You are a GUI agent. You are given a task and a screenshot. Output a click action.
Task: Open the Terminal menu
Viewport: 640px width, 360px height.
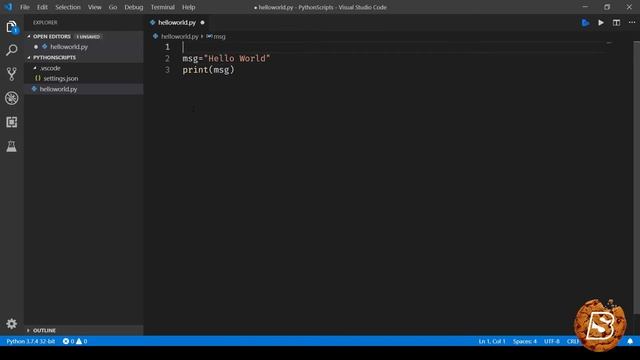click(x=162, y=7)
